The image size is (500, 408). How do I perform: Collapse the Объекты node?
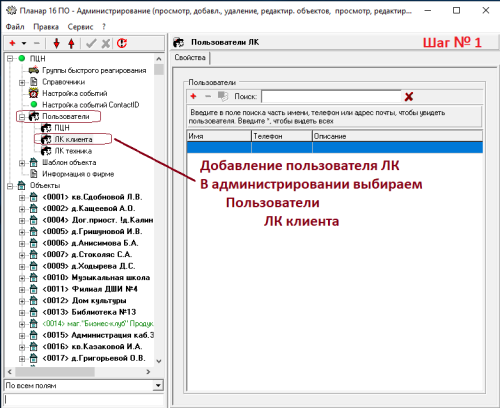click(10, 186)
